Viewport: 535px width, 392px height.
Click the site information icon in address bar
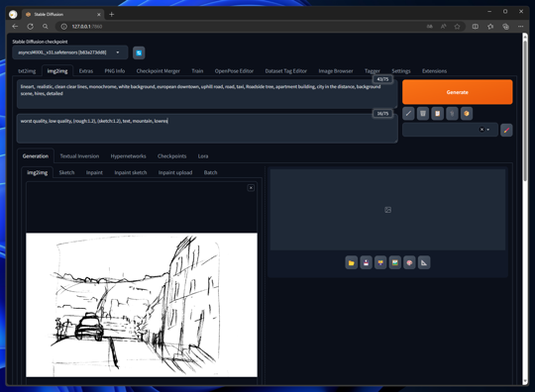coord(63,27)
